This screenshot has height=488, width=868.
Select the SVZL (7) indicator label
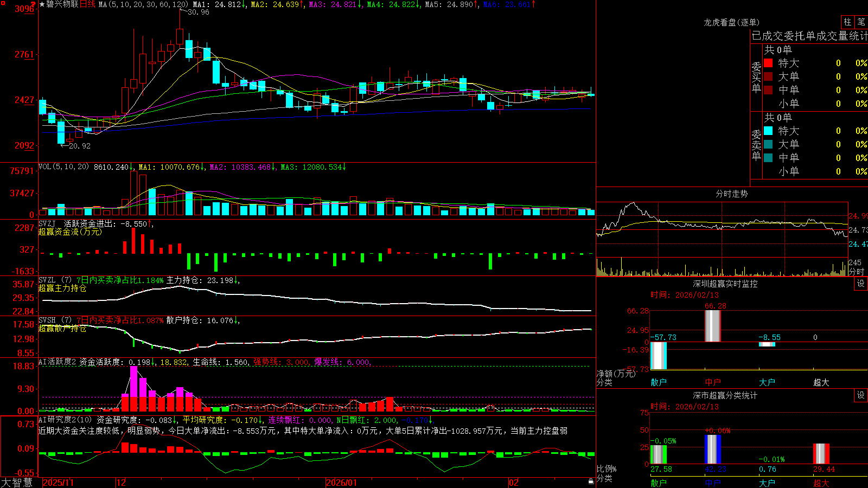click(x=55, y=280)
